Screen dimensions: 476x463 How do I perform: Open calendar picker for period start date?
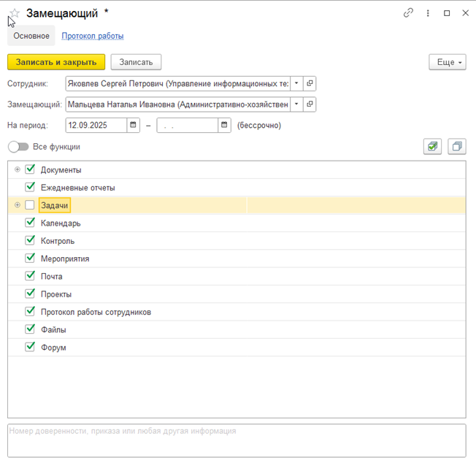pos(133,126)
